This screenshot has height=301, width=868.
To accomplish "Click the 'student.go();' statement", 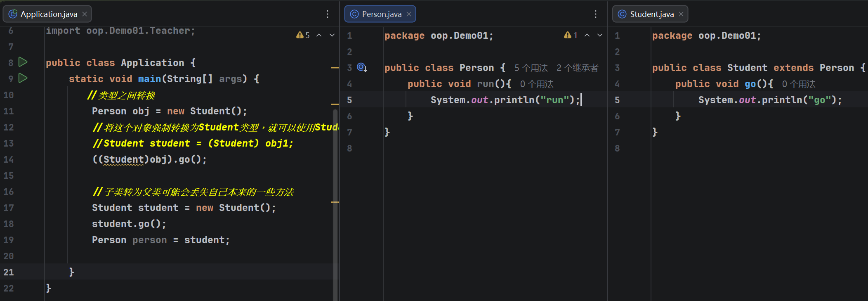I will click(x=129, y=224).
